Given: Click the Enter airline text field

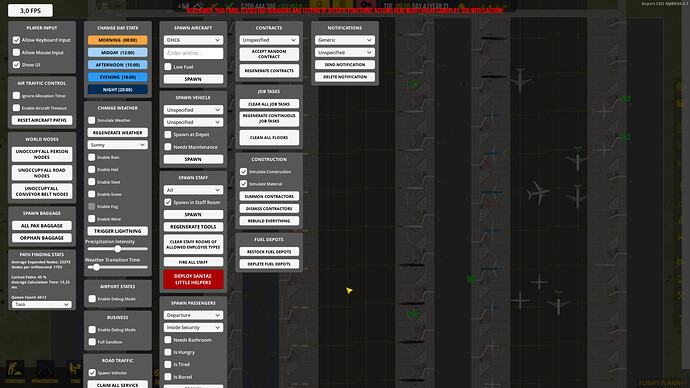Looking at the screenshot, I should click(193, 53).
